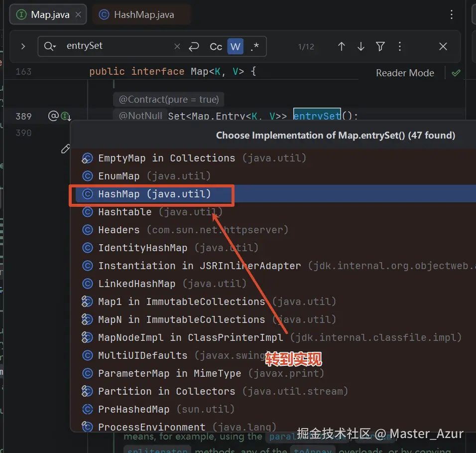Enable Reader Mode
The image size is (476, 453).
(405, 73)
